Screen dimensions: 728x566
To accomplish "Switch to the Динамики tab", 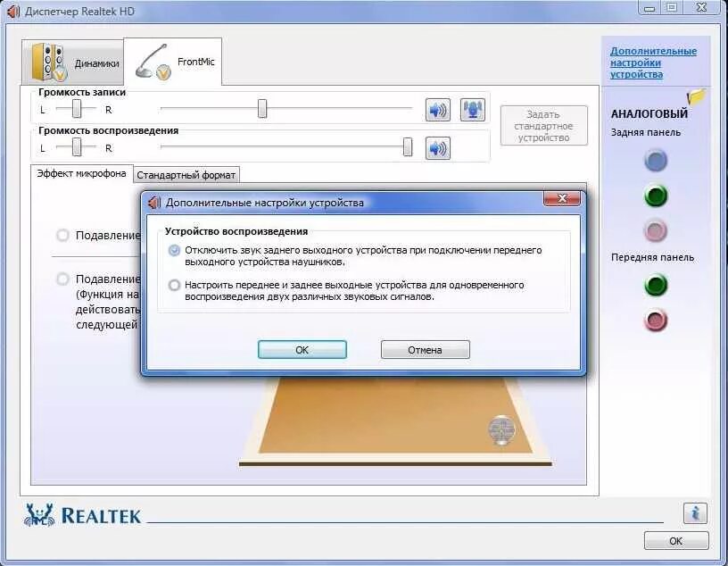I will [73, 62].
